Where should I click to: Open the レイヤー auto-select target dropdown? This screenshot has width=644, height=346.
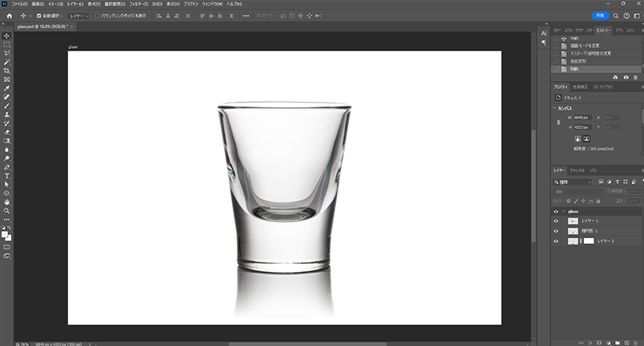coord(78,15)
